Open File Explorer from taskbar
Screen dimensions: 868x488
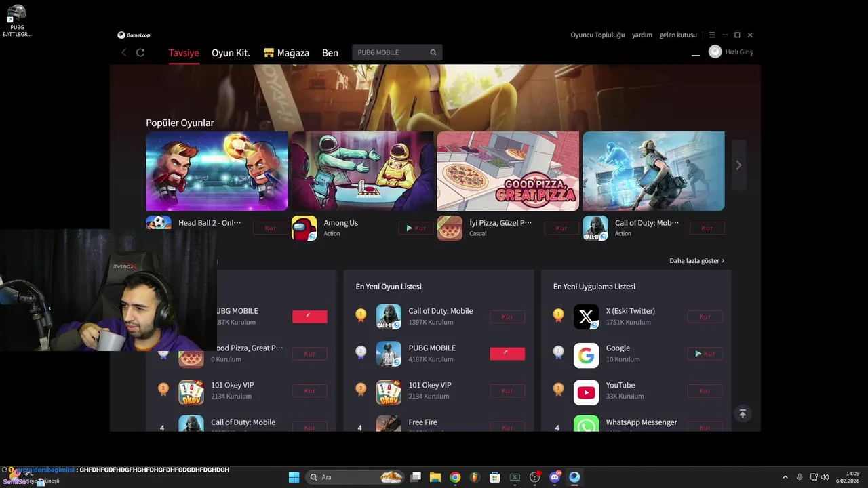click(435, 477)
